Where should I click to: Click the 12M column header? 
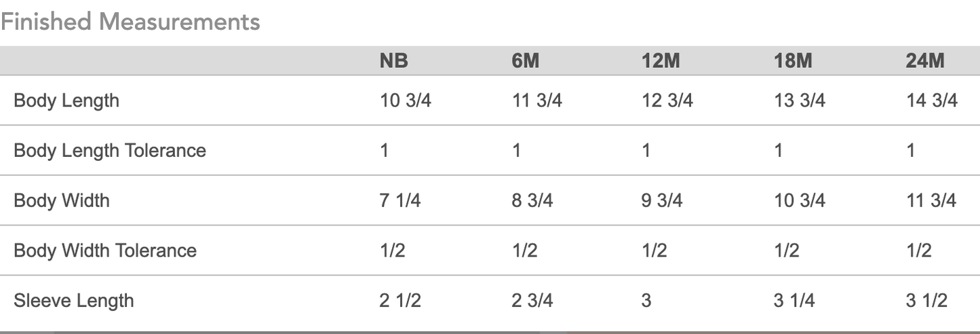[661, 61]
